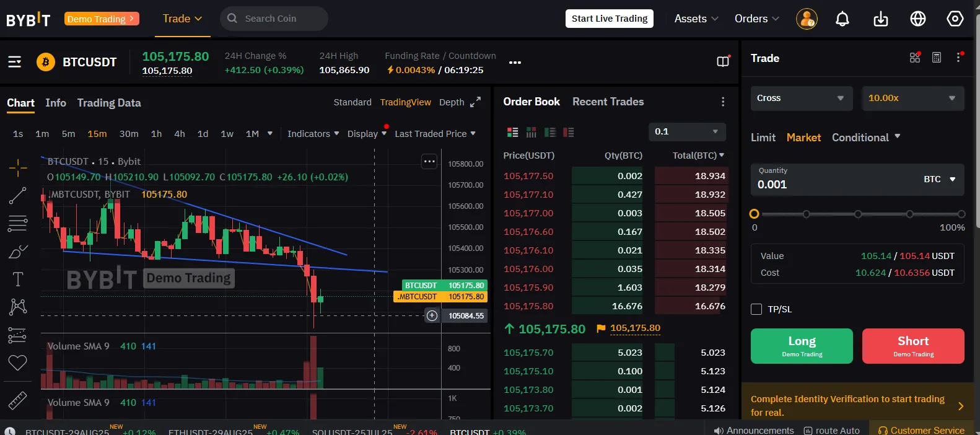Screen dimensions: 980x435
Task: Click the green Long button
Action: coord(801,346)
